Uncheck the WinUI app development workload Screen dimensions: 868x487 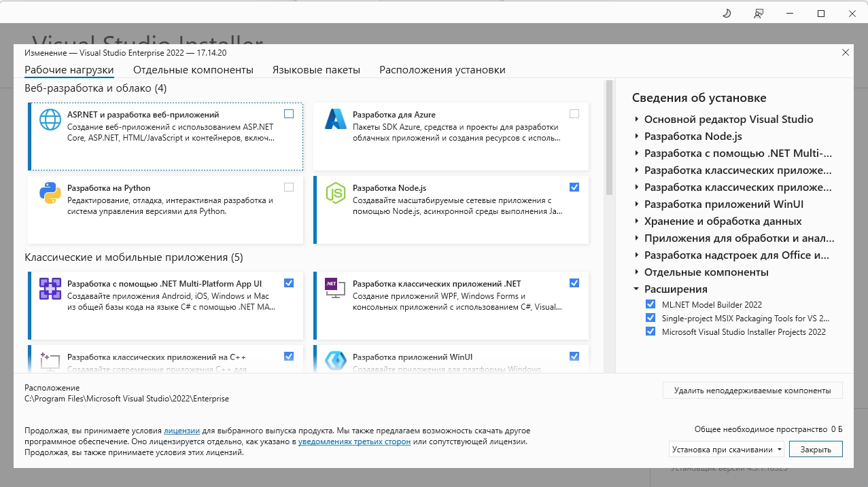click(x=574, y=357)
